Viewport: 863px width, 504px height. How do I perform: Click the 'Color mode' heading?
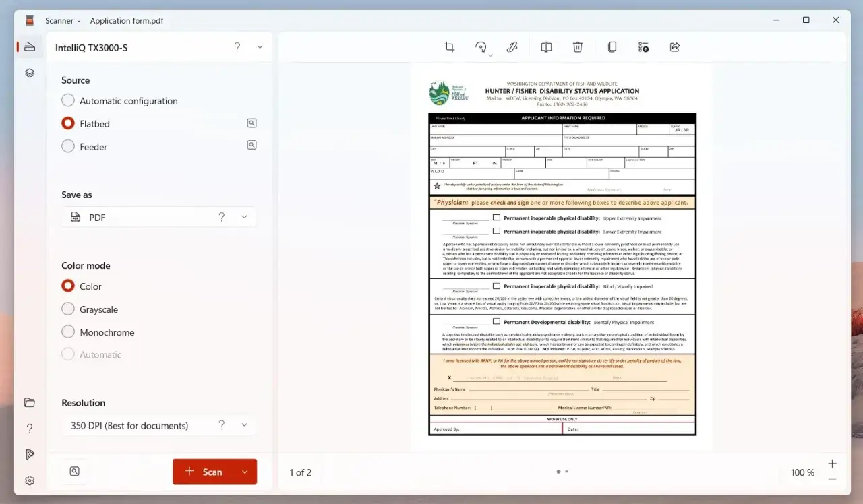86,265
